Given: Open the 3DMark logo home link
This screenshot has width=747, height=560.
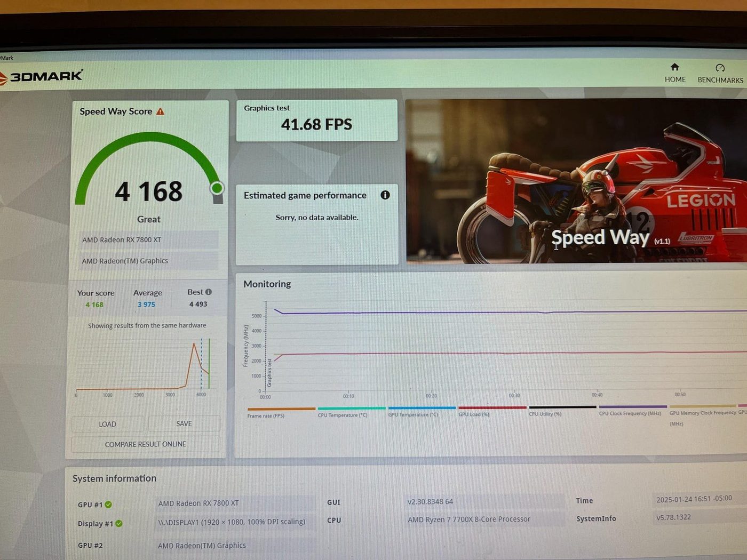Looking at the screenshot, I should (x=42, y=76).
